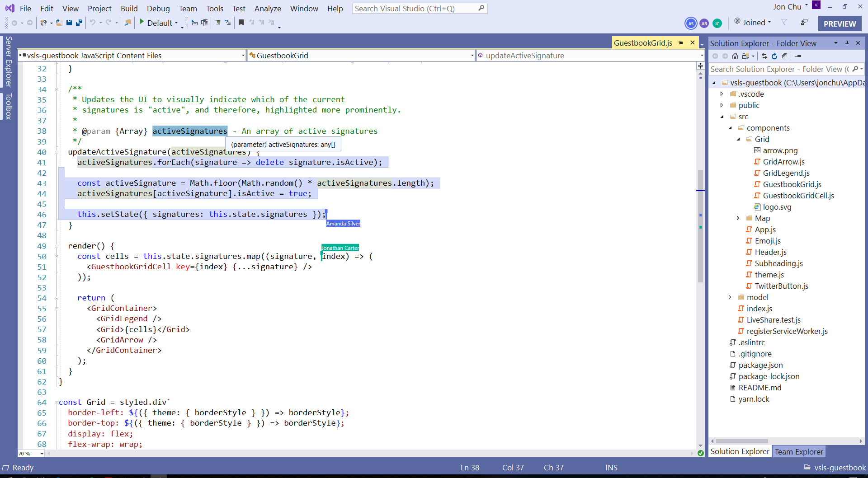Select package.json in Solution Explorer
This screenshot has height=478, width=868.
760,365
